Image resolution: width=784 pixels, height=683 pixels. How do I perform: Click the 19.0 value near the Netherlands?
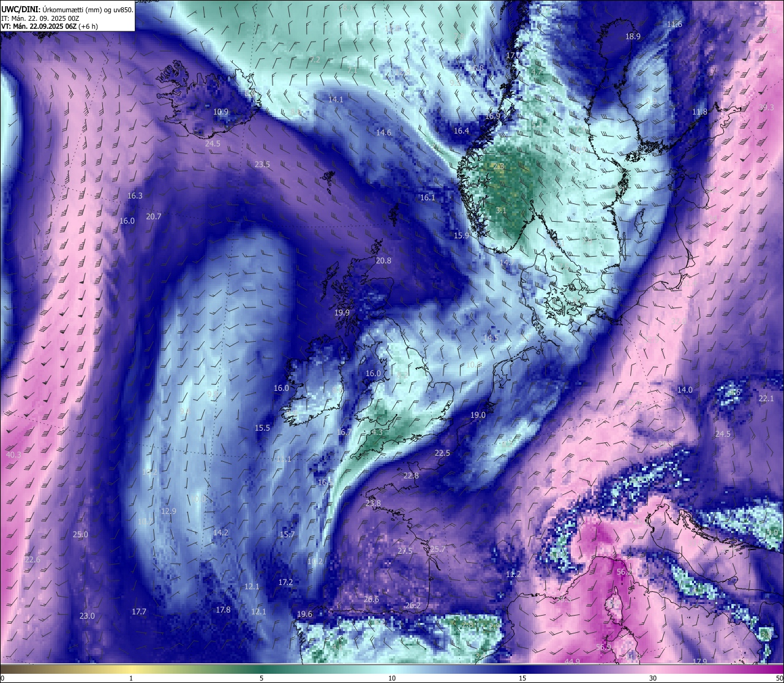tap(478, 415)
